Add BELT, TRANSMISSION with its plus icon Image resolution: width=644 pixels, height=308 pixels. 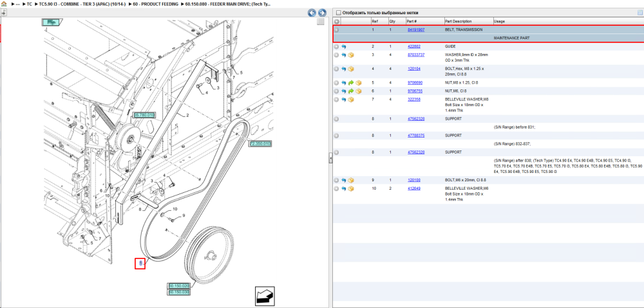(336, 30)
